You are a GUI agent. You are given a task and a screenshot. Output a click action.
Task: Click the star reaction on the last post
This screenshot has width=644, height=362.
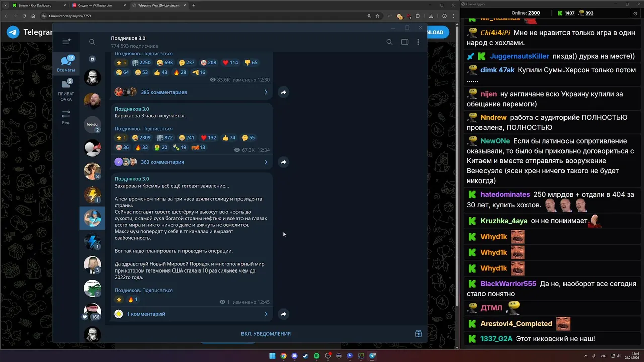pyautogui.click(x=119, y=299)
